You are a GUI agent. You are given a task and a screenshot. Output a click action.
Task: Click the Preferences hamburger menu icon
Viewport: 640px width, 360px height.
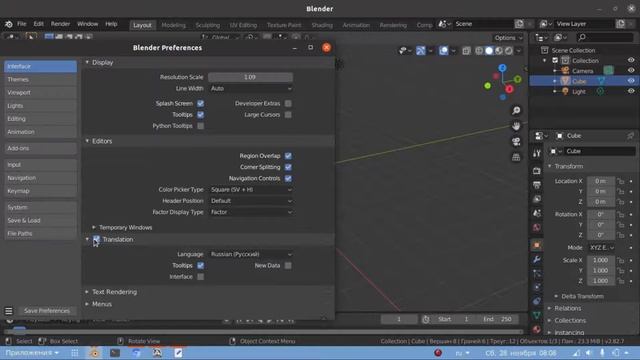pyautogui.click(x=9, y=311)
